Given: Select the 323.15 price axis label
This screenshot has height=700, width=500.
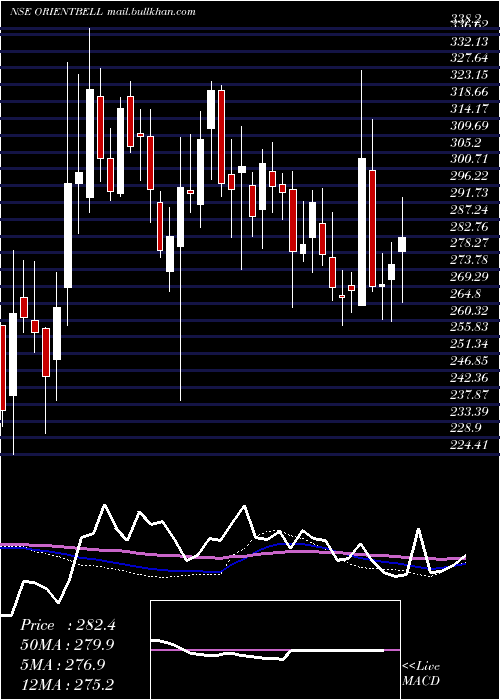Looking at the screenshot, I should (x=468, y=75).
